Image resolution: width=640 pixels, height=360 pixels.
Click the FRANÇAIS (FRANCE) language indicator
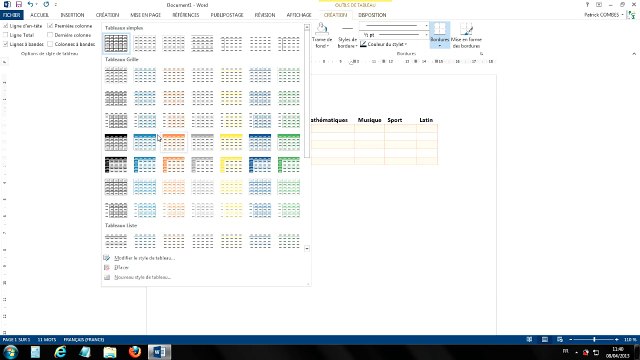[84, 340]
